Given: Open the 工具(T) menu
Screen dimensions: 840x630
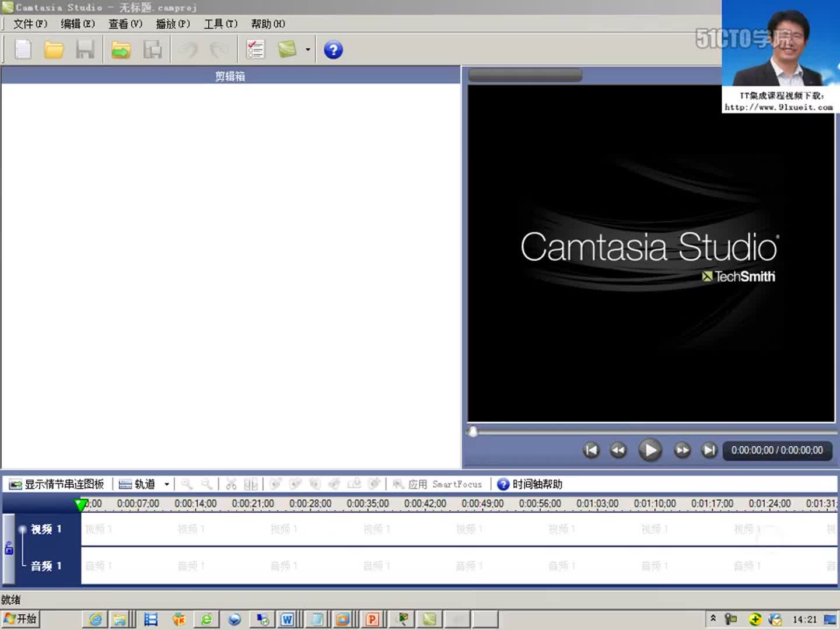Looking at the screenshot, I should (x=220, y=24).
